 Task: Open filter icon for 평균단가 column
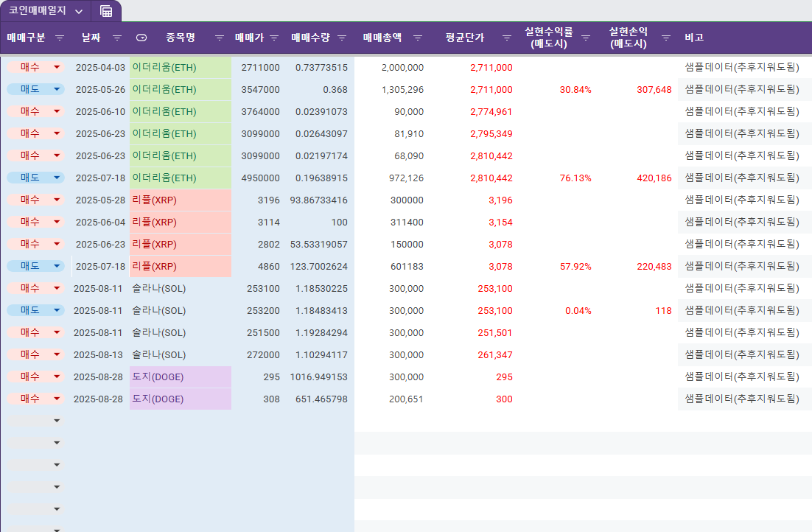(507, 38)
